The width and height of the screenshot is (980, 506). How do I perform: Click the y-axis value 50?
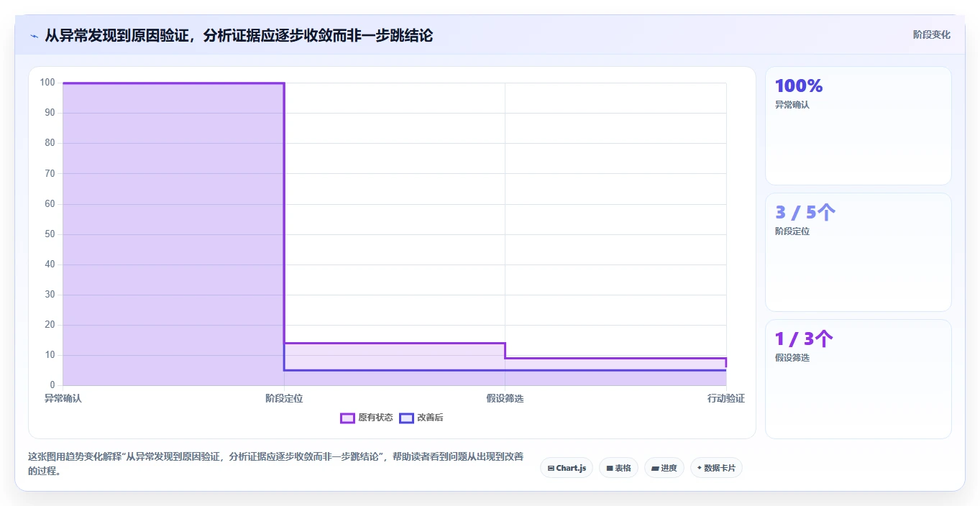(x=50, y=234)
